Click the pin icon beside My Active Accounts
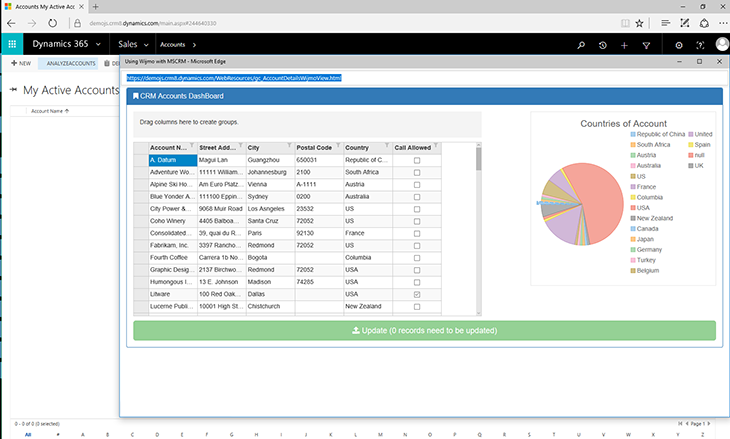The image size is (730, 439). click(14, 89)
